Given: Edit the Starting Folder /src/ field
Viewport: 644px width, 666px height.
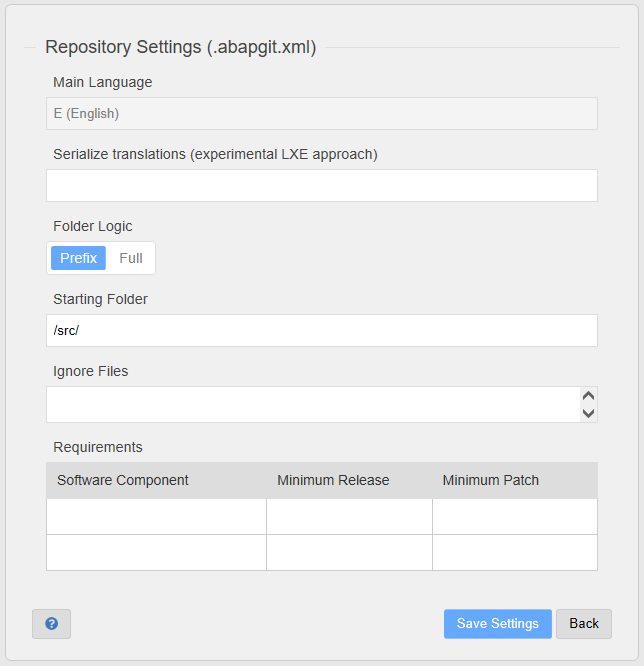Looking at the screenshot, I should 322,330.
